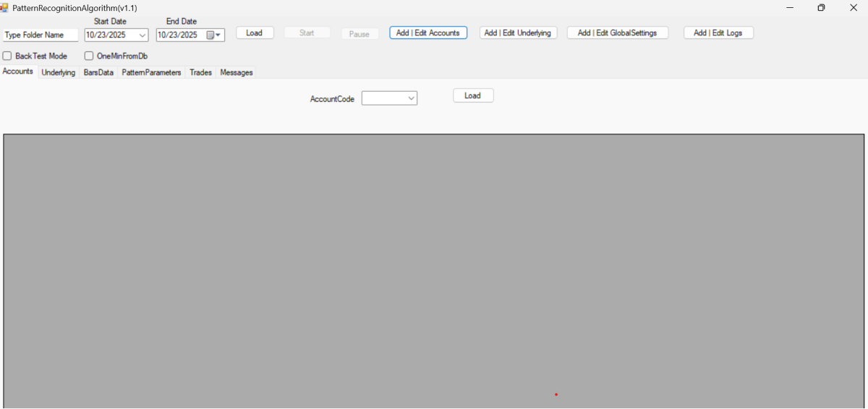Viewport: 868px width, 409px height.
Task: Expand the Start Date dropdown
Action: pyautogui.click(x=142, y=35)
